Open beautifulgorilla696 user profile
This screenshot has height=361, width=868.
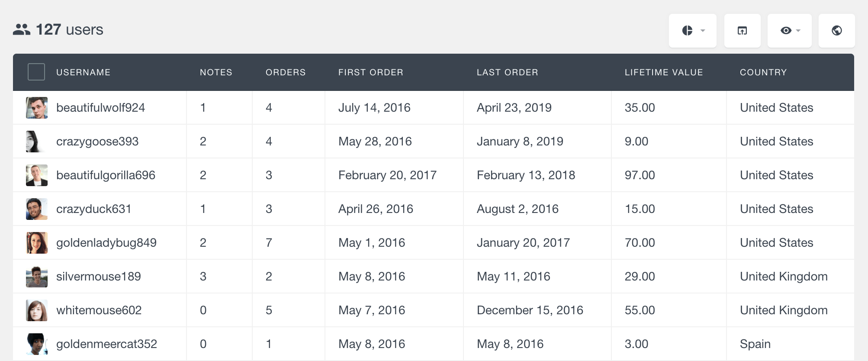click(x=106, y=175)
